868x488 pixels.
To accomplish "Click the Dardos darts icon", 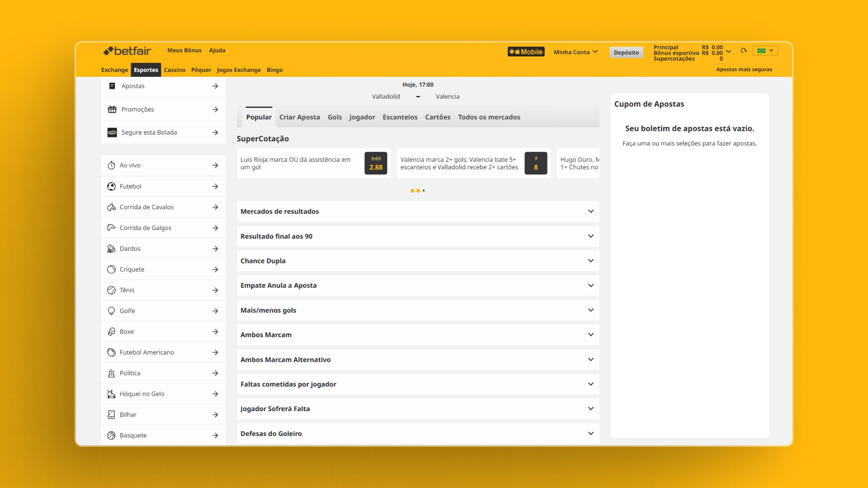I will [x=111, y=249].
